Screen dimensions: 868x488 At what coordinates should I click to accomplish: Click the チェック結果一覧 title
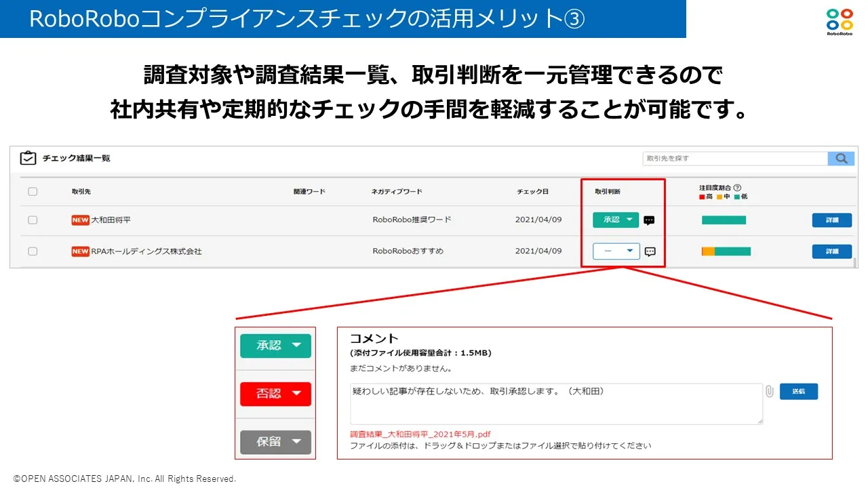(x=76, y=158)
